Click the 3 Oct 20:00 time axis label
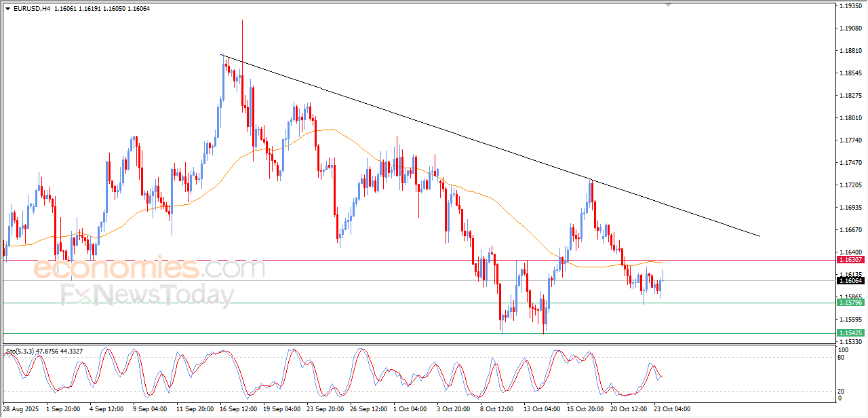Screen dimensions: 868x418 coord(454,409)
